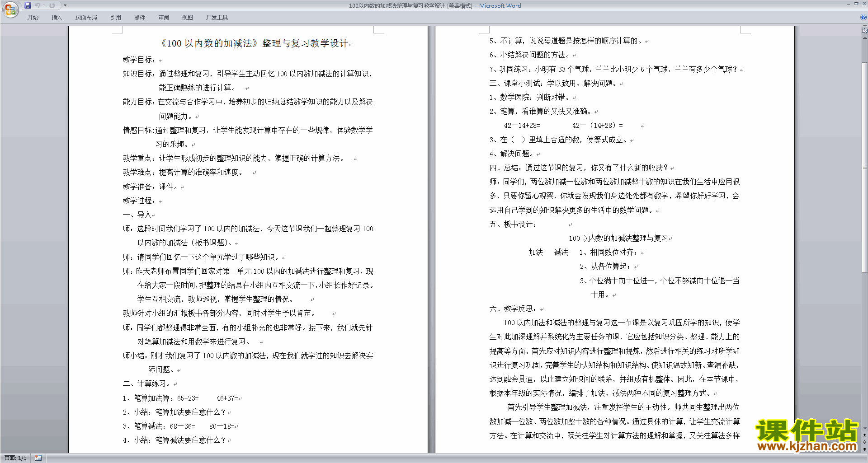Click the Select Browse Object circle button
This screenshot has height=463, width=868.
[865, 442]
